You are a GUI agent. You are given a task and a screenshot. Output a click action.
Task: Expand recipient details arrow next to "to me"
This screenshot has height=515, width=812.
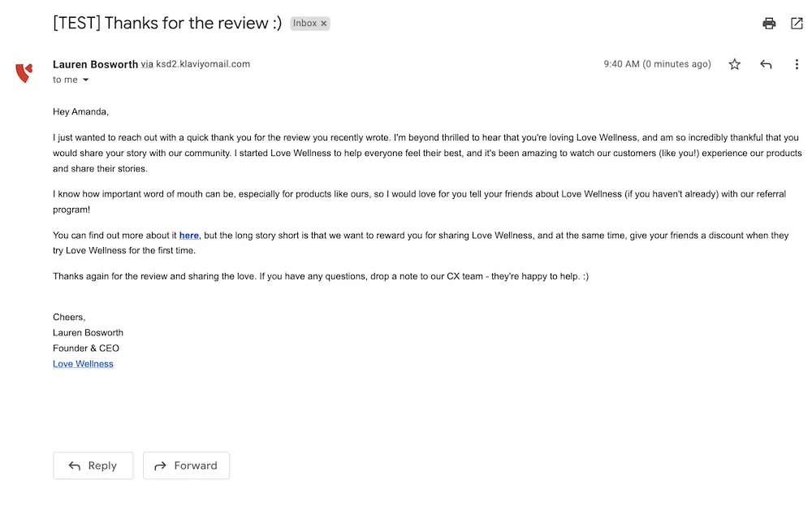[85, 80]
